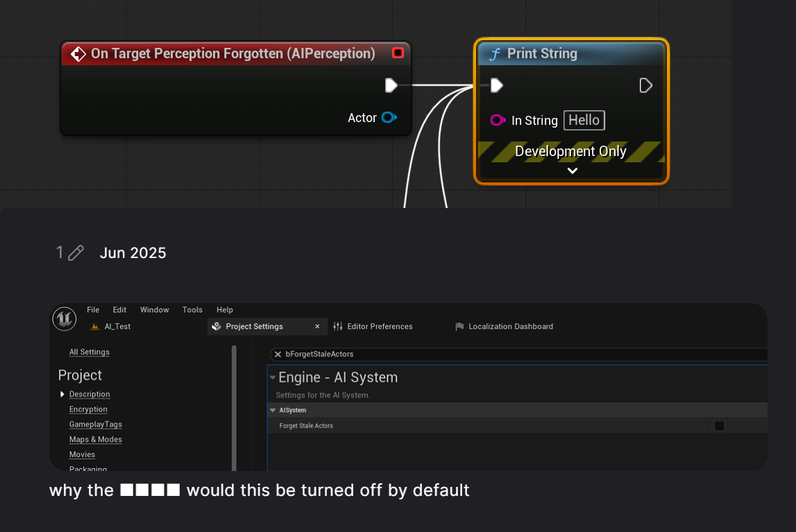Screen dimensions: 796x532
Task: Expand Print String advanced options chevron
Action: (x=572, y=171)
